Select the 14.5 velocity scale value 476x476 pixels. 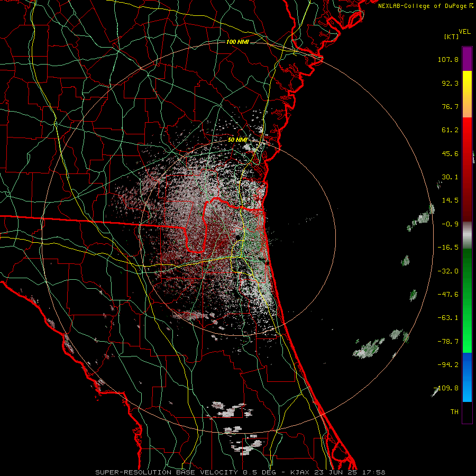[450, 200]
